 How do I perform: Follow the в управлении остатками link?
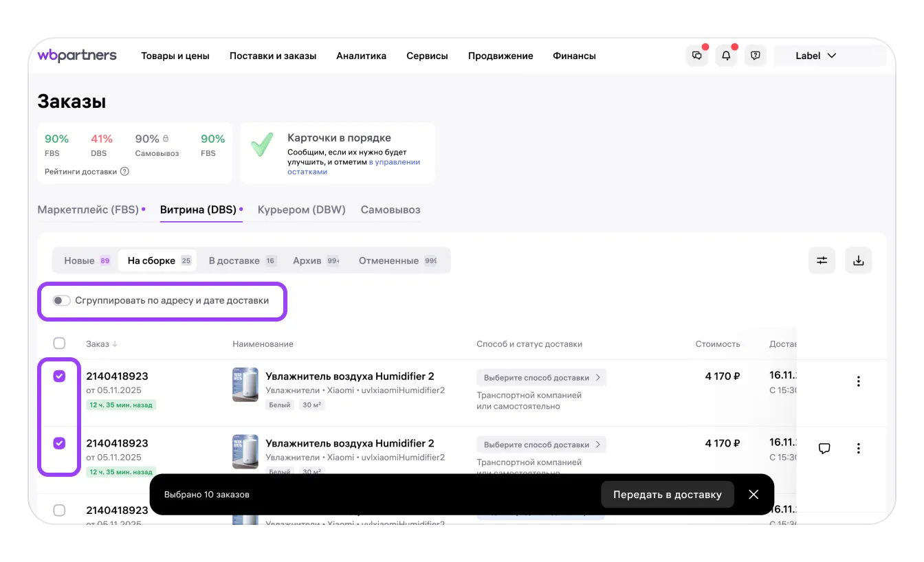point(353,167)
